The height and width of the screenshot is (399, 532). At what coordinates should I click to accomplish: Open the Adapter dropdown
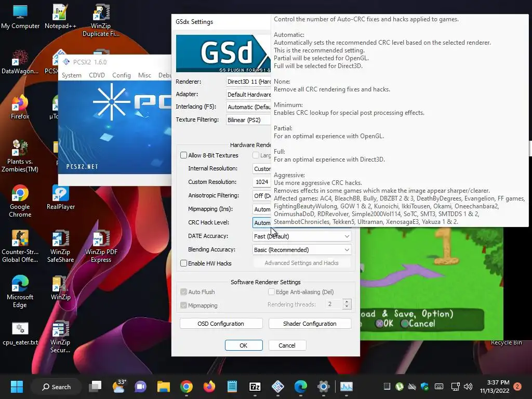(x=248, y=95)
